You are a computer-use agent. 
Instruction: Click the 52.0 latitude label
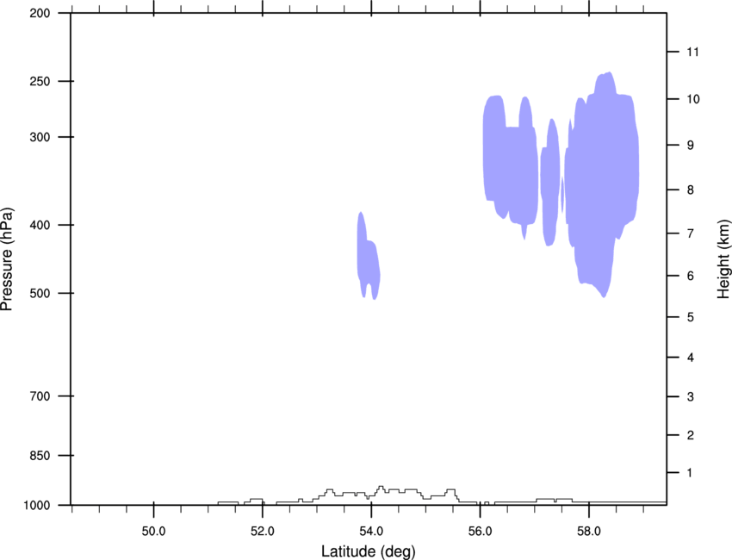263,532
